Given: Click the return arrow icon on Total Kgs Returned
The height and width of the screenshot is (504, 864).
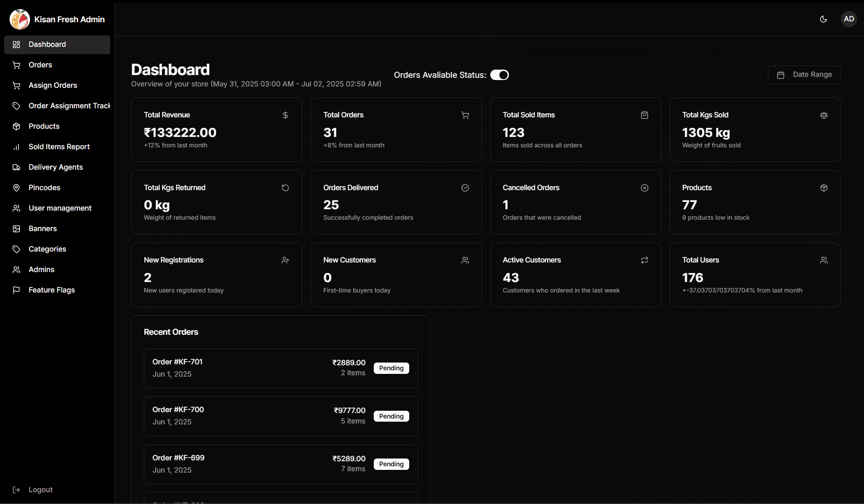Looking at the screenshot, I should pos(285,188).
